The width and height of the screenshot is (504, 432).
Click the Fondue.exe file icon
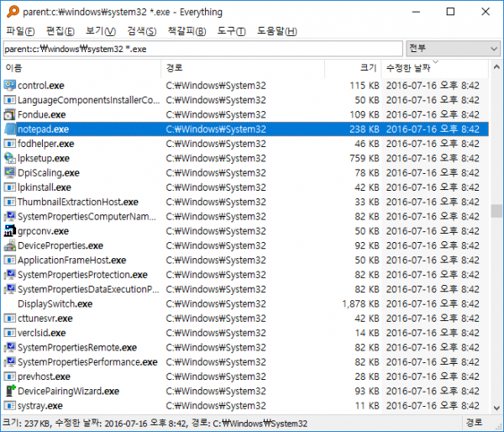pos(9,114)
